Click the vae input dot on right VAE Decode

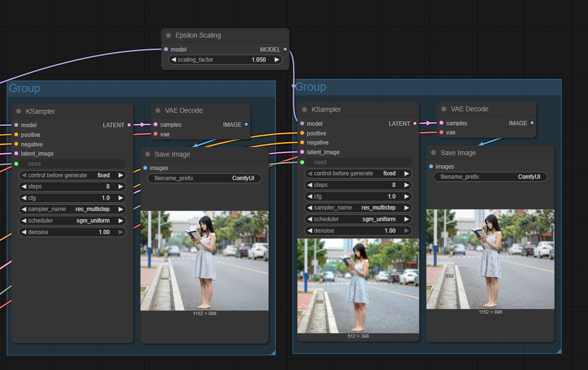pos(441,132)
